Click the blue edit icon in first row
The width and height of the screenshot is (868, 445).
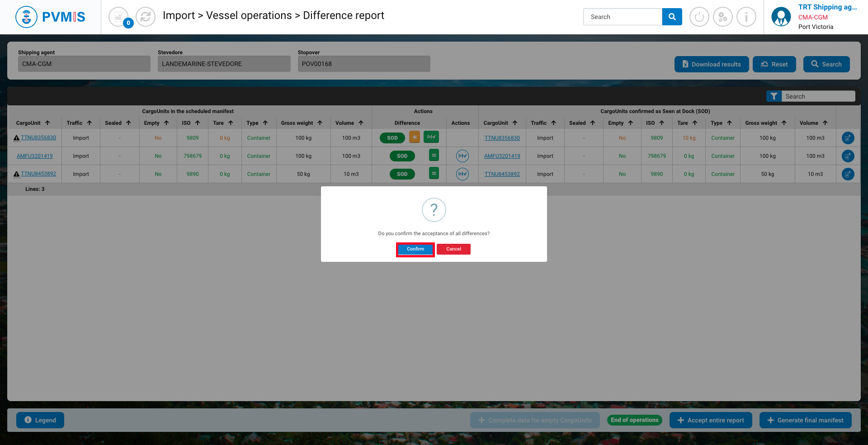point(848,138)
